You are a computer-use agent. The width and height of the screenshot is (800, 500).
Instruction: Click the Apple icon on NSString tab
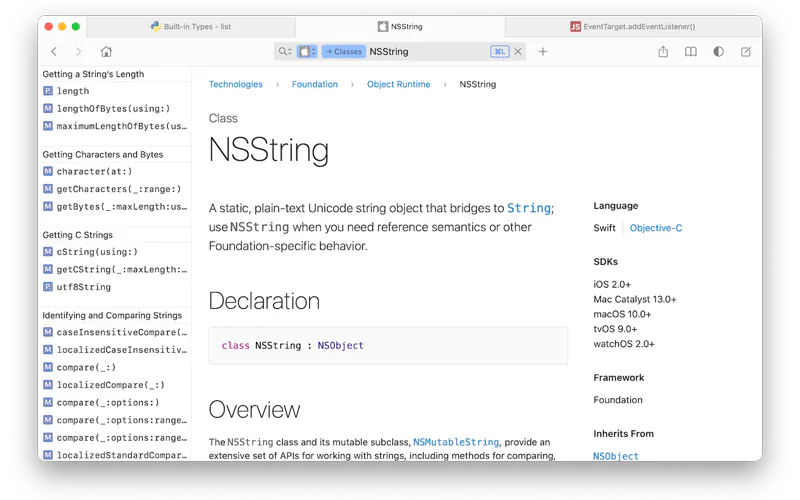383,27
